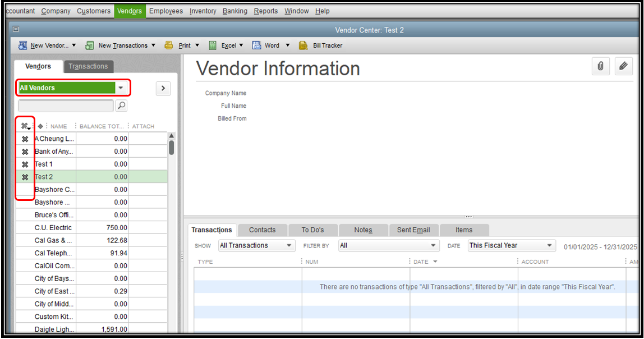Toggle the hide mark beside Test 1
Screen dimensions: 644x339
24,164
